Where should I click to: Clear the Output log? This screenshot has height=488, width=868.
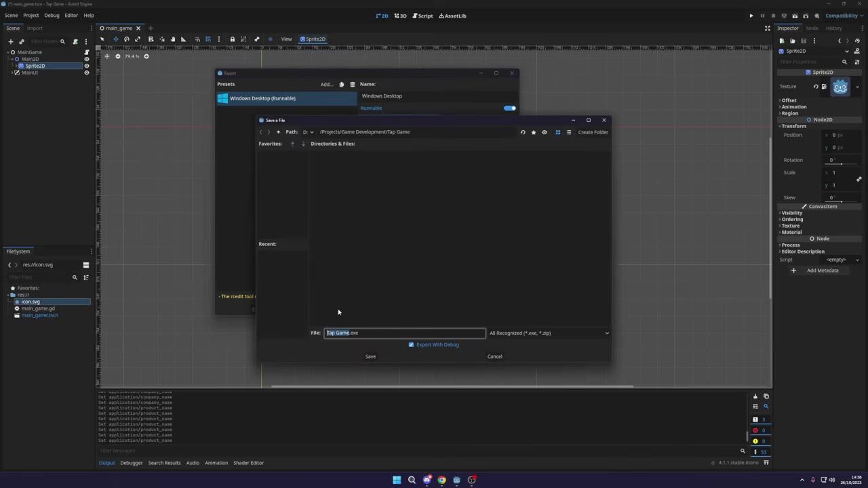point(755,396)
